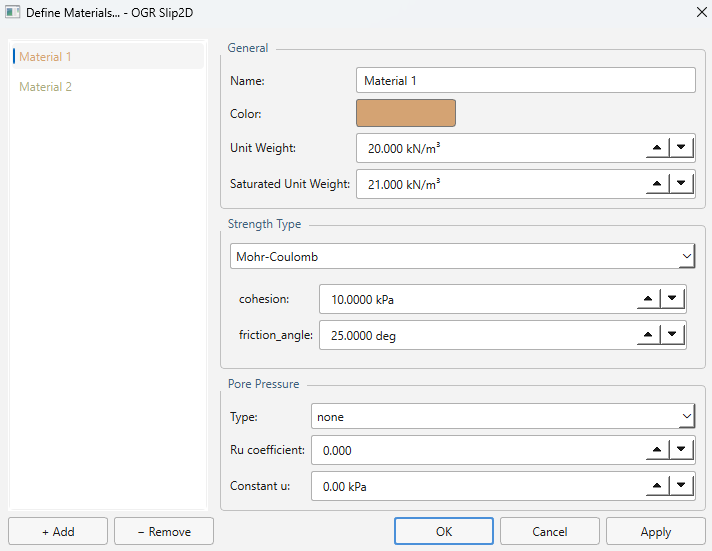Click the + Add material button
This screenshot has width=712, height=551.
tap(58, 531)
